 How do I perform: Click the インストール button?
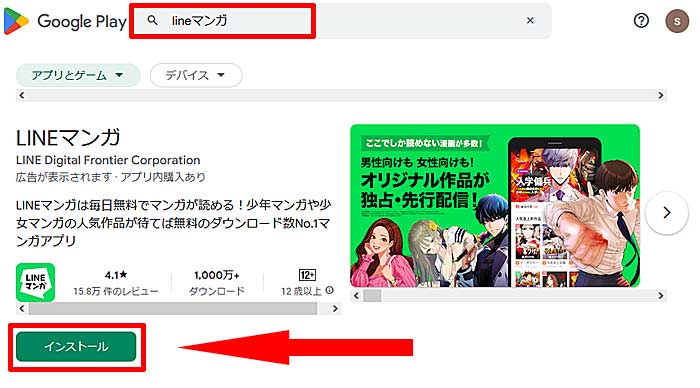(76, 346)
